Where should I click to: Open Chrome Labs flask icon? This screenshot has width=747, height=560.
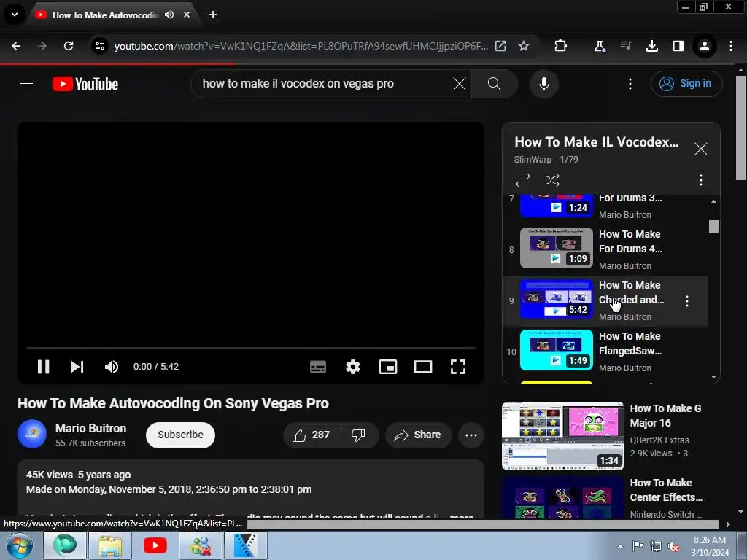coord(600,46)
